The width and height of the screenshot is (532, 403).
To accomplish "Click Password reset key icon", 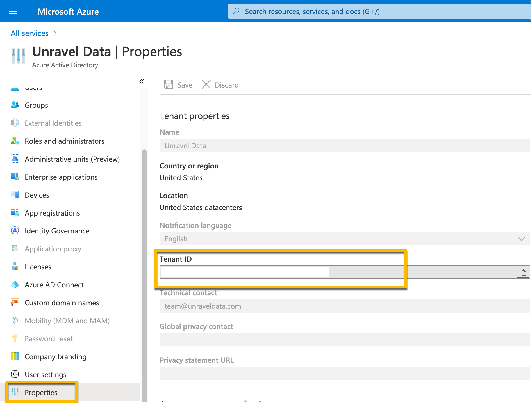I will [15, 338].
